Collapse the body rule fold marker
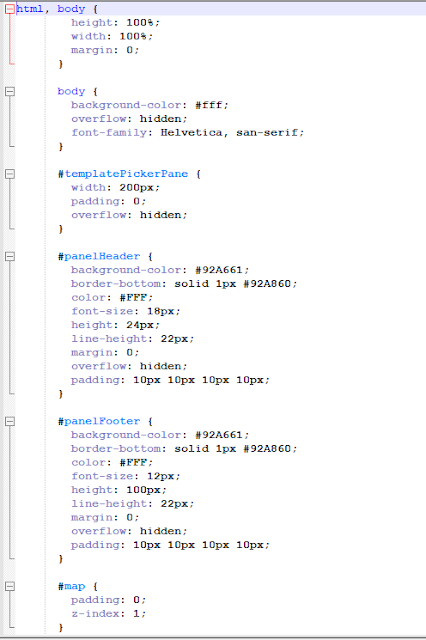The width and height of the screenshot is (426, 640). click(x=10, y=91)
